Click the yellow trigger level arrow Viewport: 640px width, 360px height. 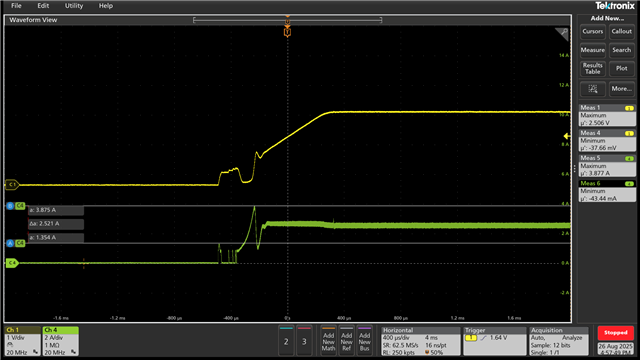[x=567, y=136]
